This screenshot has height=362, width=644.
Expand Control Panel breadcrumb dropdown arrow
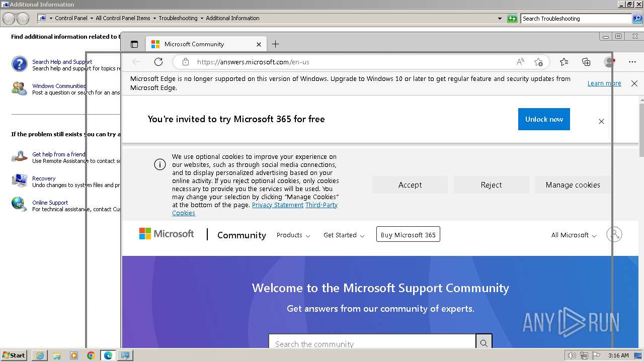[x=92, y=19]
